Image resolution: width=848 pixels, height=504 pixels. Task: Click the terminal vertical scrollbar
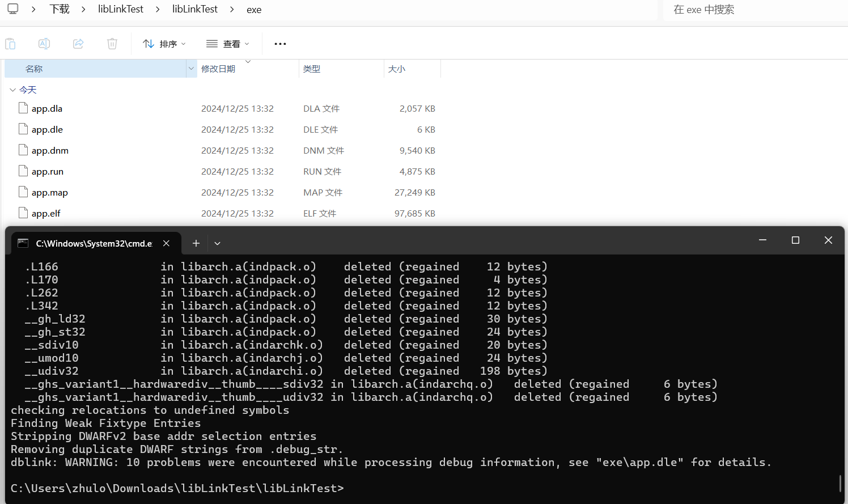pos(840,483)
